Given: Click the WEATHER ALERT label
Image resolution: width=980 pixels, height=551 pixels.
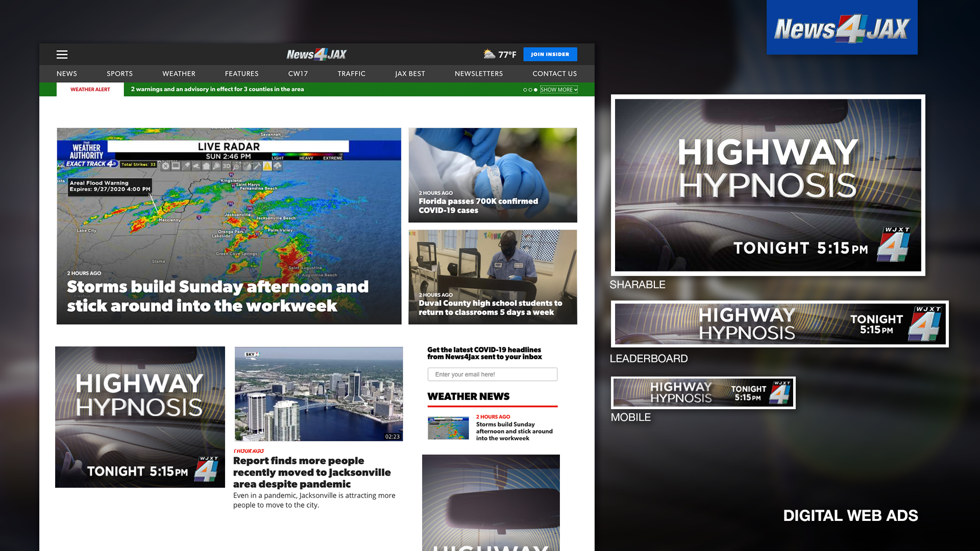Looking at the screenshot, I should [90, 89].
